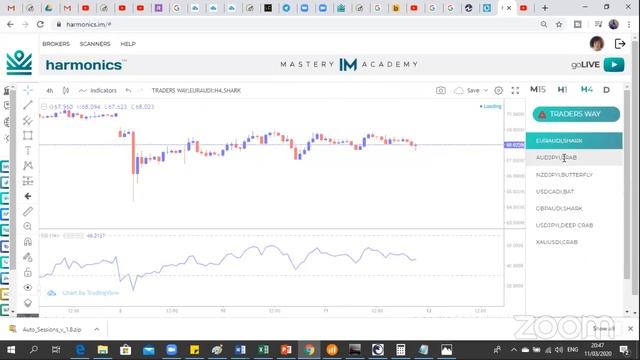640x360 pixels.
Task: Select USDCAD BAT pattern
Action: click(x=574, y=191)
